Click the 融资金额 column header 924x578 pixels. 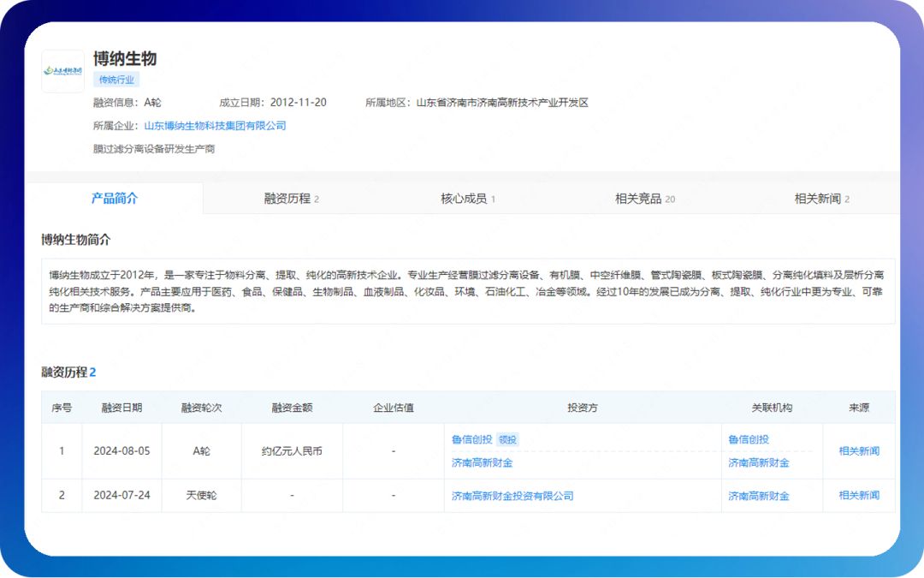293,408
